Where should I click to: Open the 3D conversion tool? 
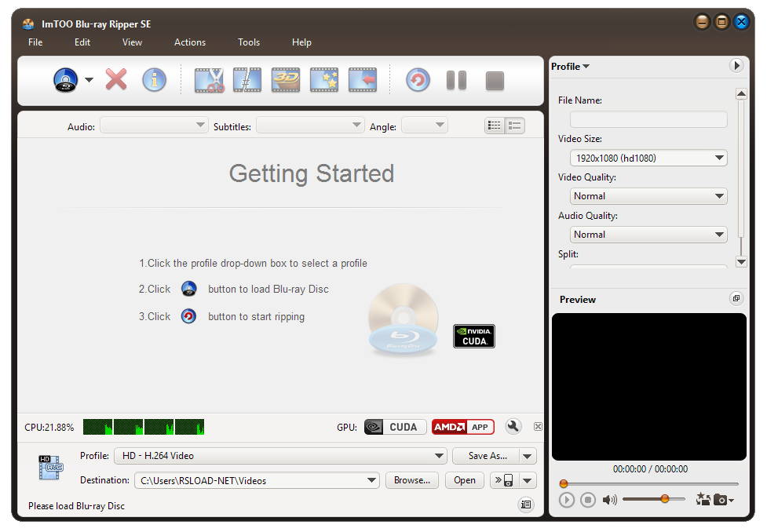[x=286, y=79]
